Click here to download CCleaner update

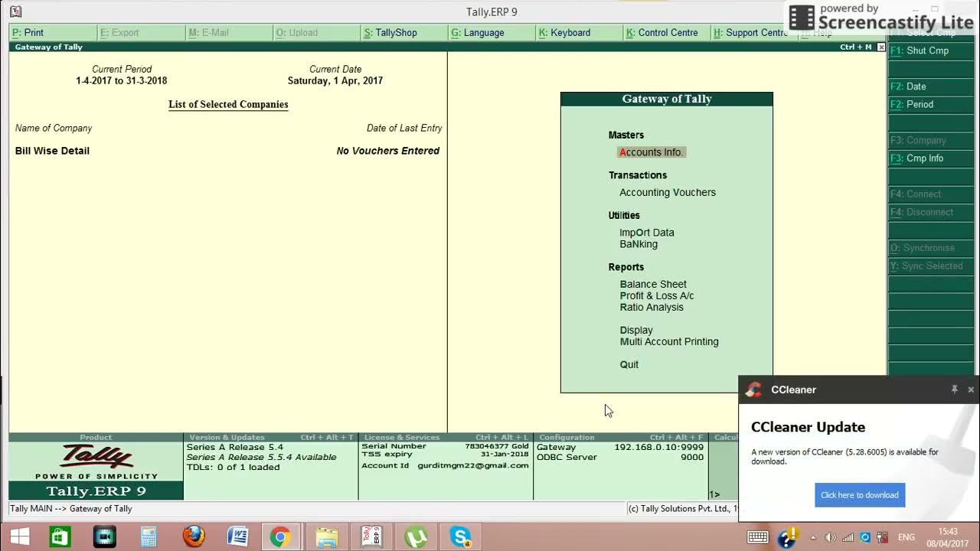[860, 495]
